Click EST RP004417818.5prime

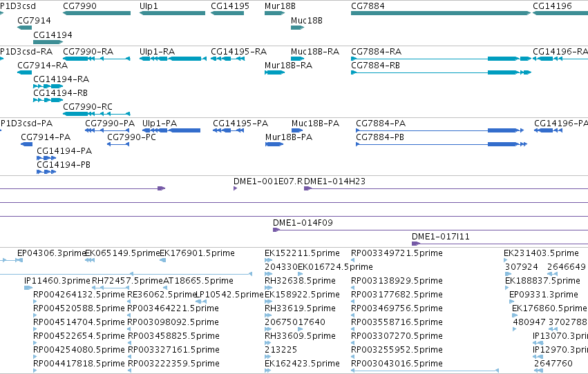point(79,364)
